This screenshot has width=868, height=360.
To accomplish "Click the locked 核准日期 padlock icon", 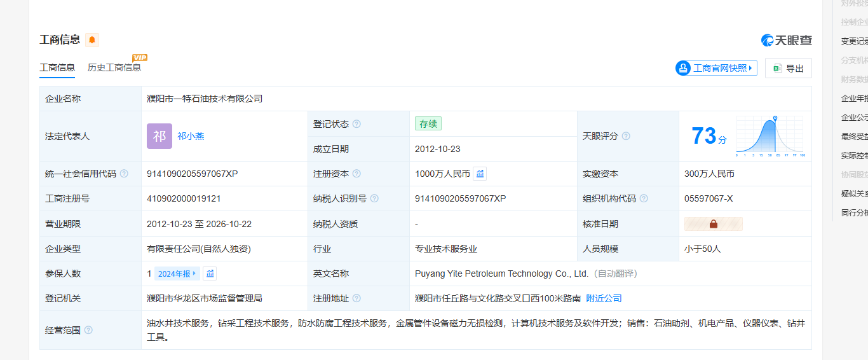I will coord(713,224).
